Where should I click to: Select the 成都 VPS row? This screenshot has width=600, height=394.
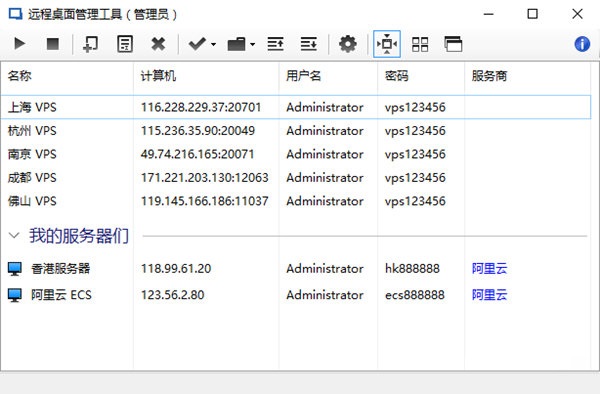[296, 177]
